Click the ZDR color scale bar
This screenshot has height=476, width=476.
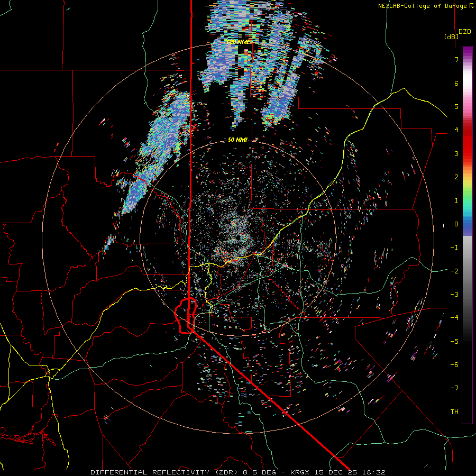[x=467, y=235]
